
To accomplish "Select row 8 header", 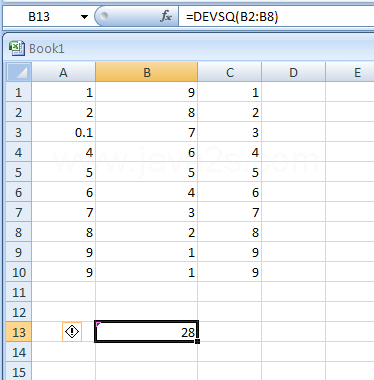I will tap(19, 232).
